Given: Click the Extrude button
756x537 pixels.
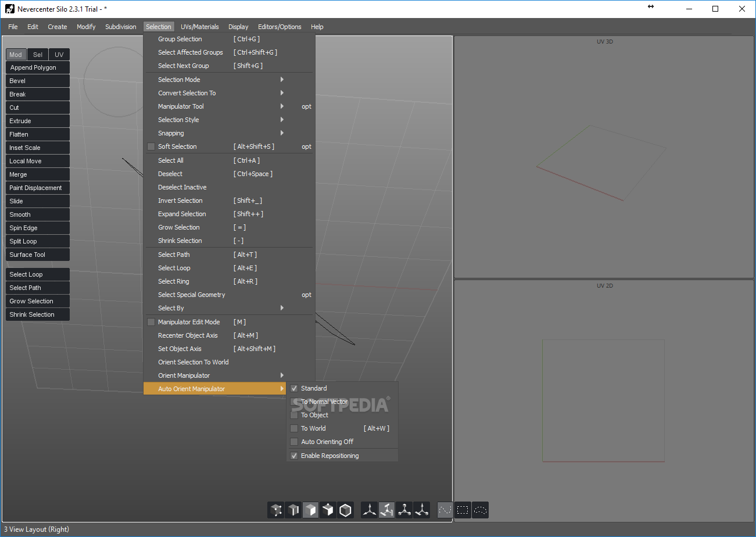Looking at the screenshot, I should [38, 121].
